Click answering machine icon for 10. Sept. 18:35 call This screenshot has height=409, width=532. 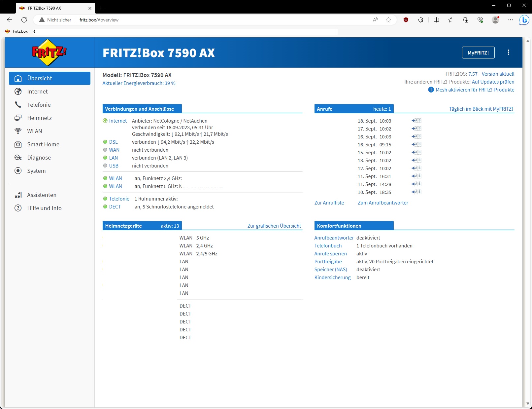pos(416,192)
